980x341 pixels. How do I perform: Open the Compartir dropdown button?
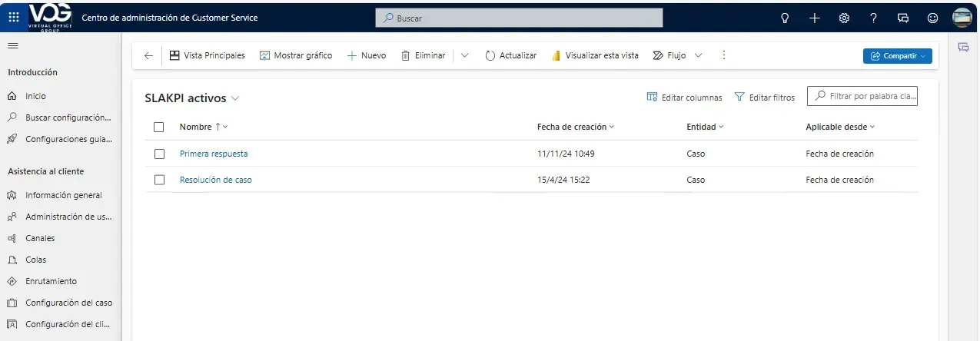tap(897, 55)
